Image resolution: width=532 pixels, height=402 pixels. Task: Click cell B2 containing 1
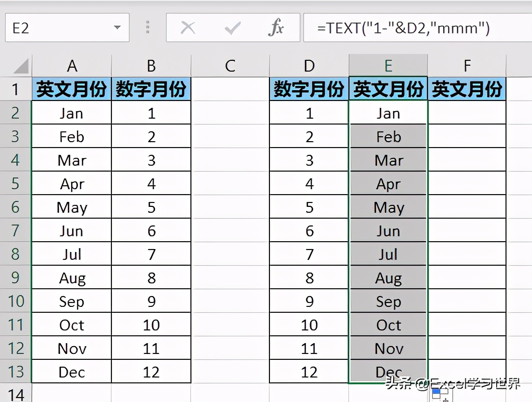[151, 113]
